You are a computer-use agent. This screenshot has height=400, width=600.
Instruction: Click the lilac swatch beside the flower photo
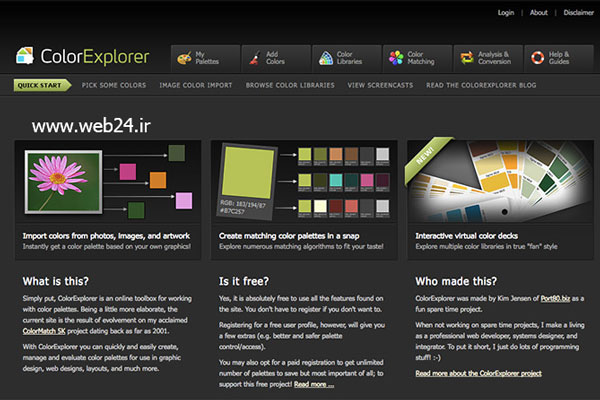pyautogui.click(x=184, y=201)
